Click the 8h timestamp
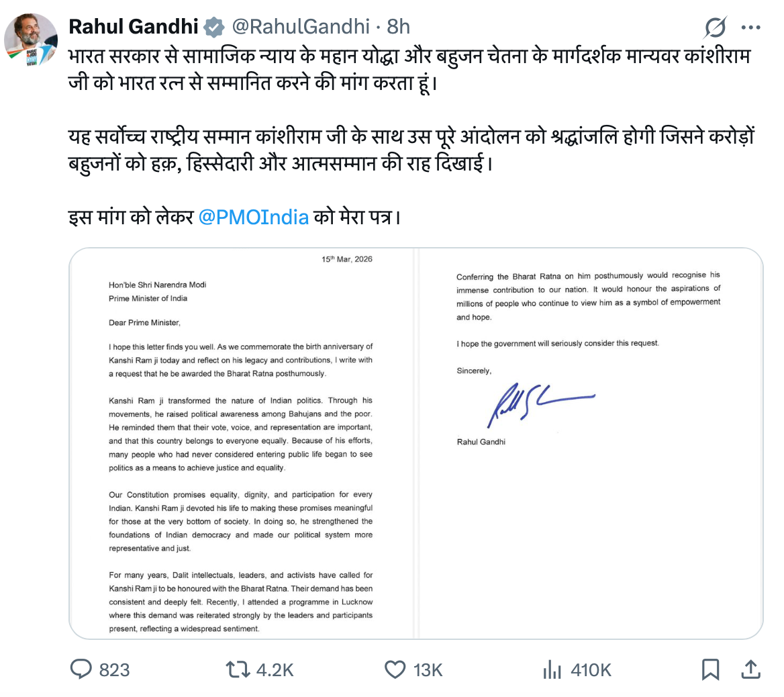 (398, 27)
